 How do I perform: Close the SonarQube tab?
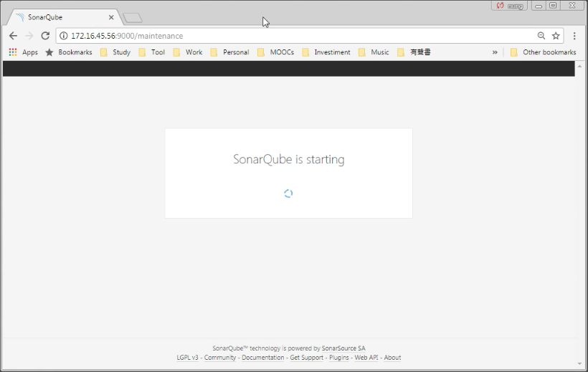pyautogui.click(x=111, y=17)
